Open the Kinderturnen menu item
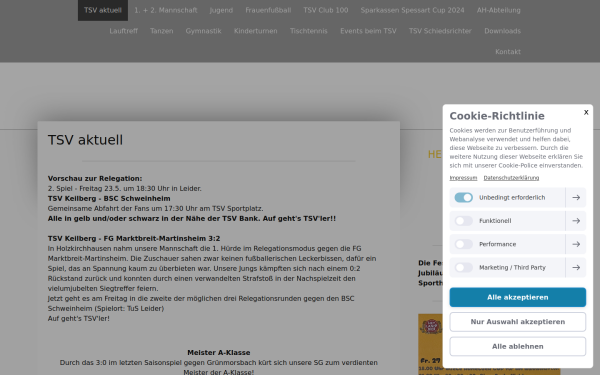 click(256, 31)
